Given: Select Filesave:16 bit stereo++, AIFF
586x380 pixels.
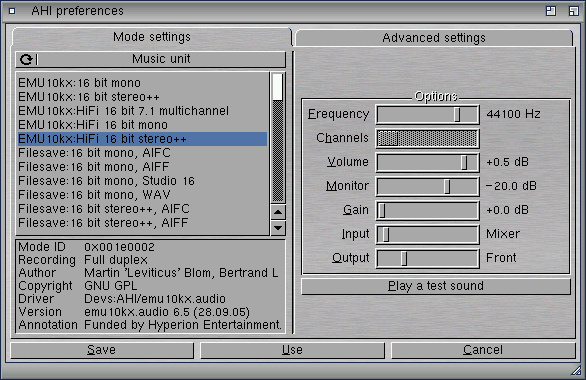Looking at the screenshot, I should click(x=142, y=223).
